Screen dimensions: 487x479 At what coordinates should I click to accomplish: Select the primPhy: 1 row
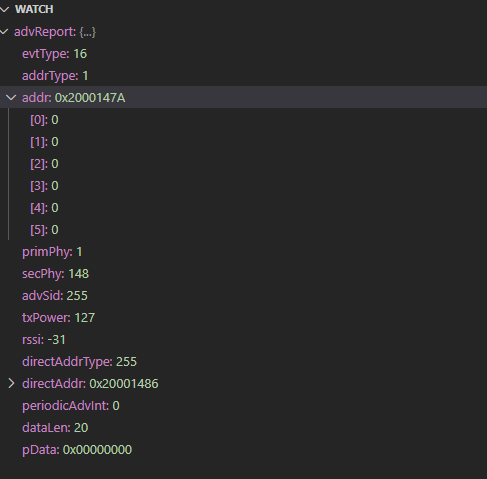pyautogui.click(x=243, y=252)
